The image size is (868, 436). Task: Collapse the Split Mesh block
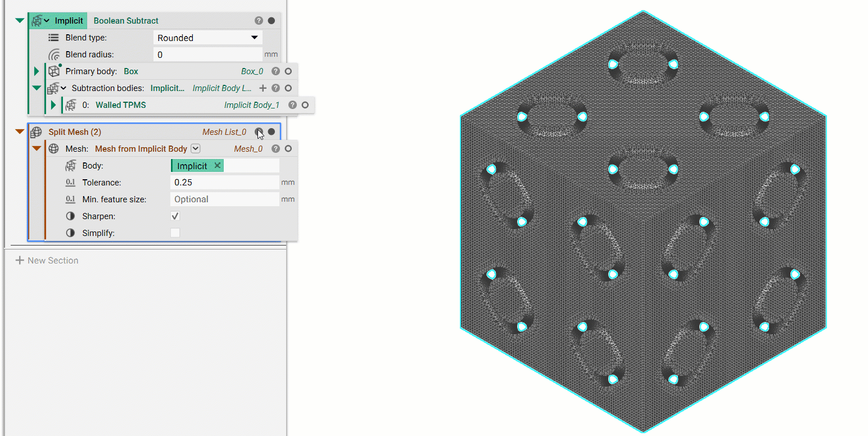(20, 131)
